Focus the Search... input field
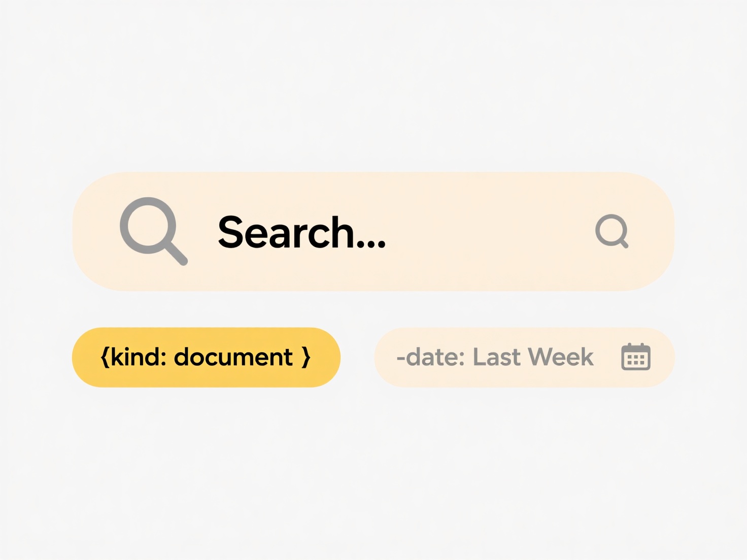 point(373,231)
